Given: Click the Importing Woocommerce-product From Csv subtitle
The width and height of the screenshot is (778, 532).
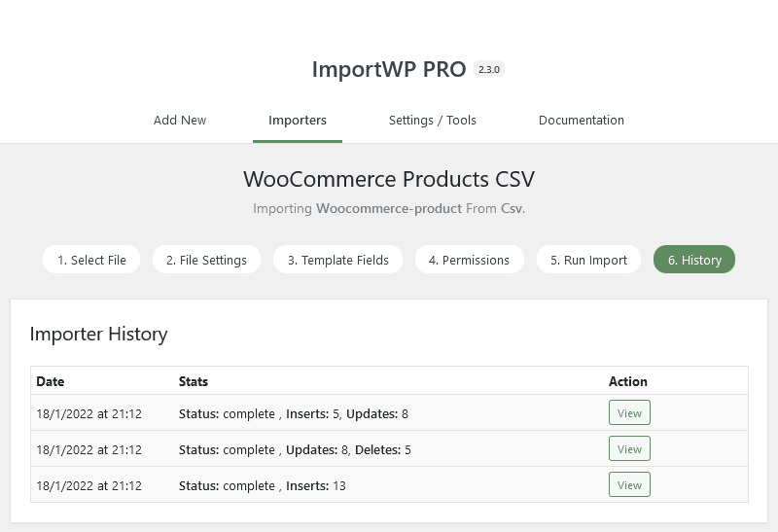Looking at the screenshot, I should pos(389,208).
